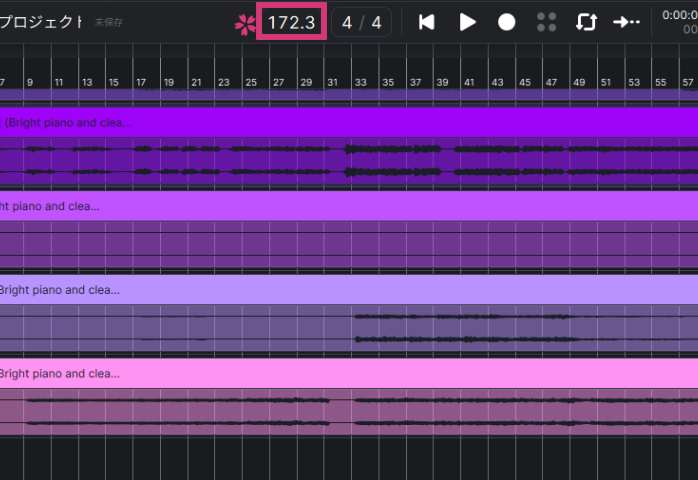698x480 pixels.
Task: Toggle the arrow-with-dots follow icon
Action: 627,22
